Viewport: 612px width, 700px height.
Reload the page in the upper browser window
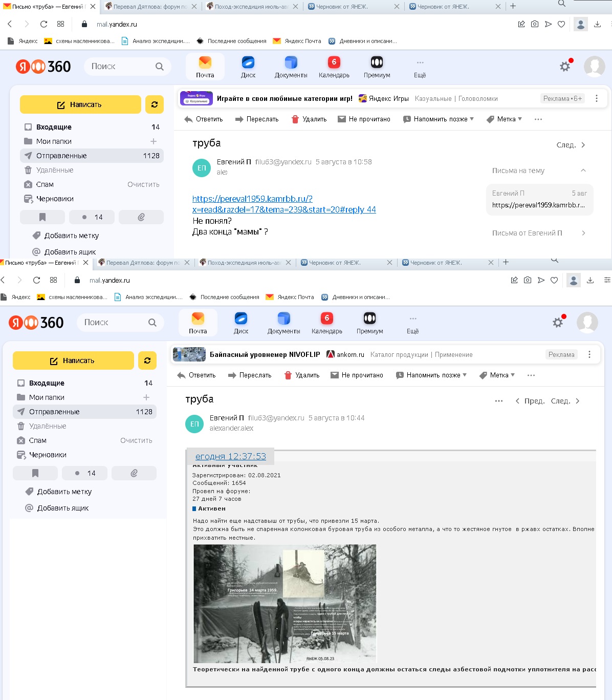click(x=43, y=24)
